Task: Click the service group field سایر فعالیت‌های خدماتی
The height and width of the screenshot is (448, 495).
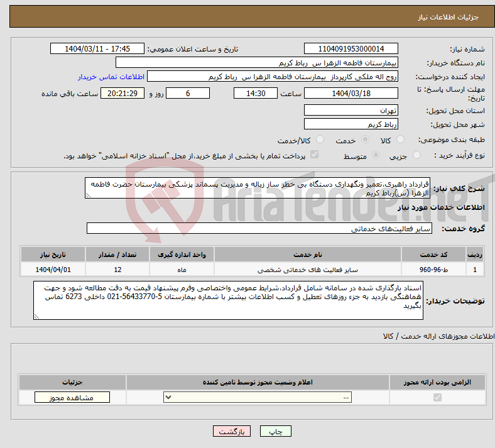Action: point(259,228)
